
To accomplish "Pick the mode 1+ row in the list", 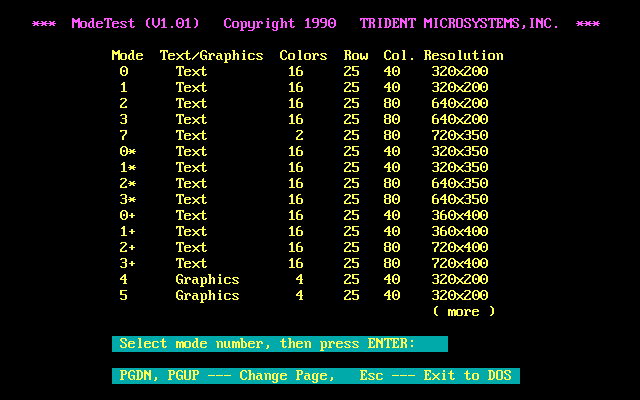I will [300, 232].
